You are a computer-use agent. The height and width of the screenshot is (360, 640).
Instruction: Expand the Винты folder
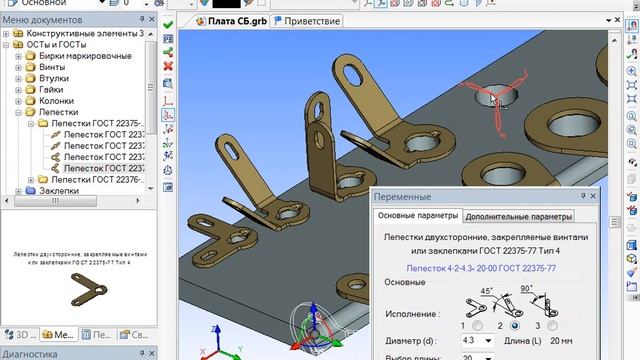[x=18, y=67]
